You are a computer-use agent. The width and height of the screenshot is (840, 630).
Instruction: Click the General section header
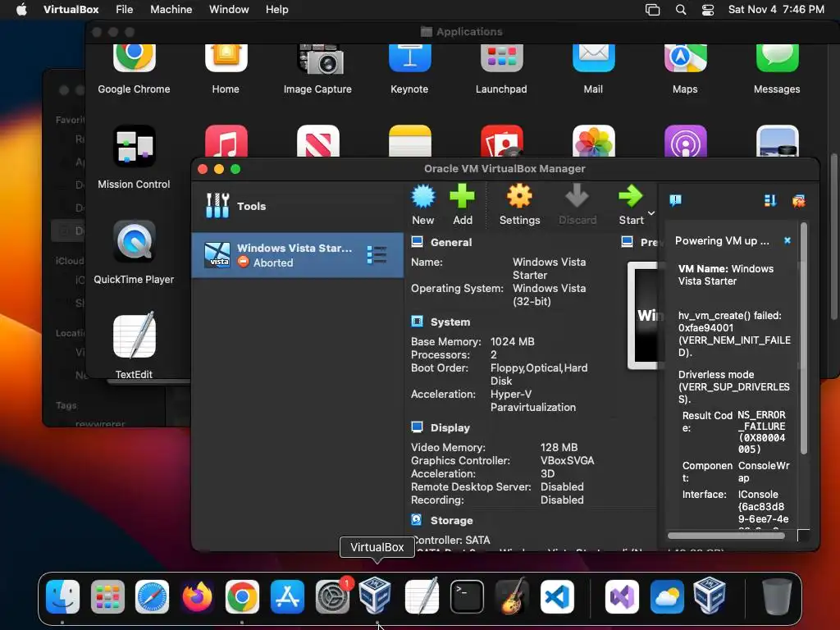451,242
